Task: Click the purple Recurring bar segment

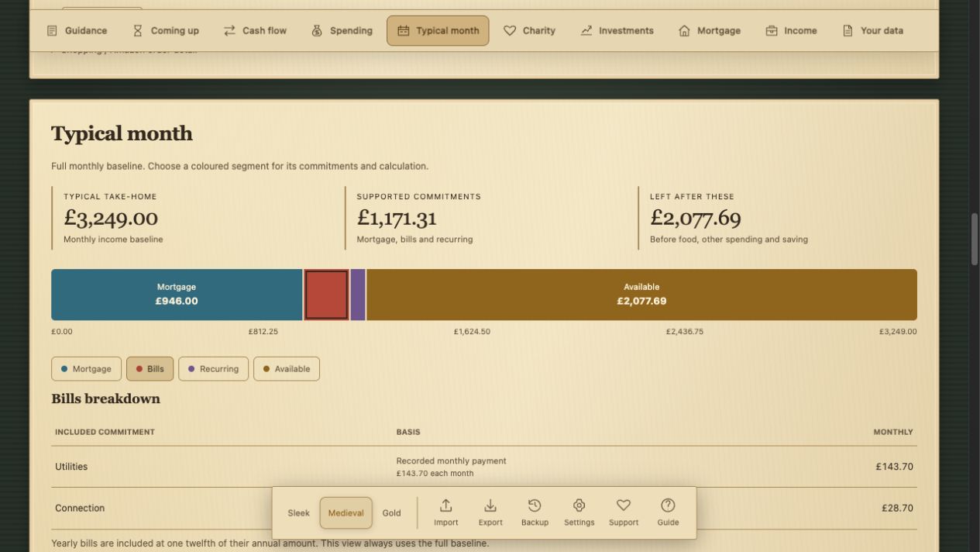Action: click(358, 295)
